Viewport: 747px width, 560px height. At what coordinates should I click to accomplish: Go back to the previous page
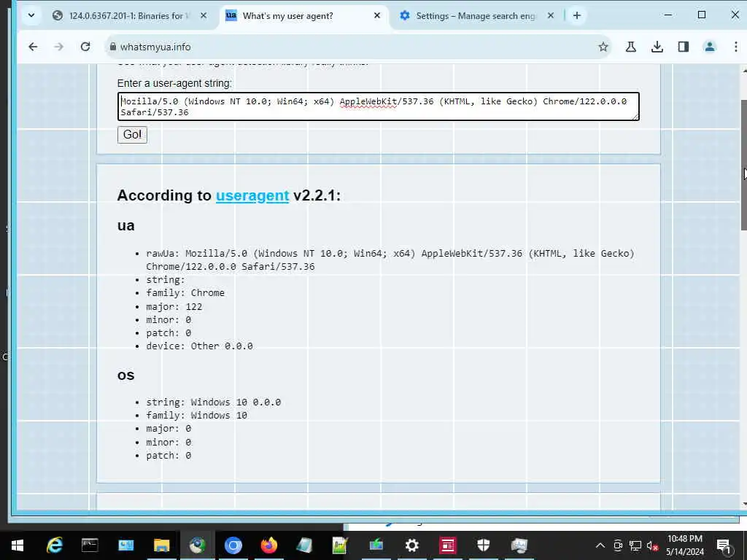(x=33, y=47)
